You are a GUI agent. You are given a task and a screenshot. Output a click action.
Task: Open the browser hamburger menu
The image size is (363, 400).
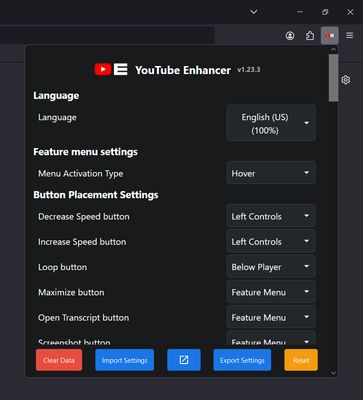[x=349, y=35]
